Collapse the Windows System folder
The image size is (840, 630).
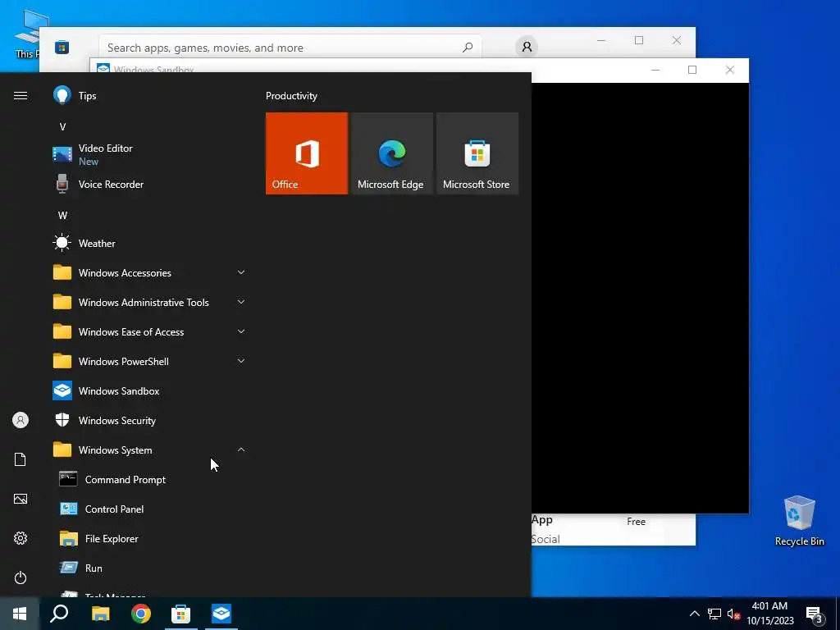pyautogui.click(x=149, y=450)
